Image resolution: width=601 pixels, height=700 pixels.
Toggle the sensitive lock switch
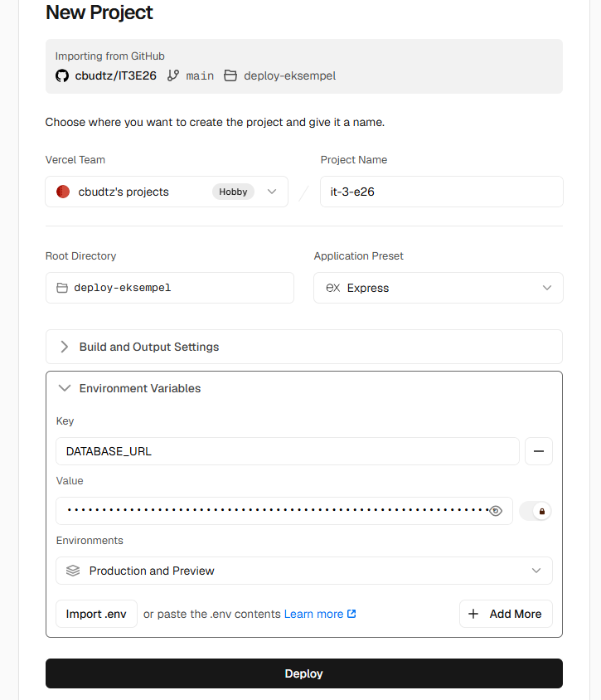[536, 511]
